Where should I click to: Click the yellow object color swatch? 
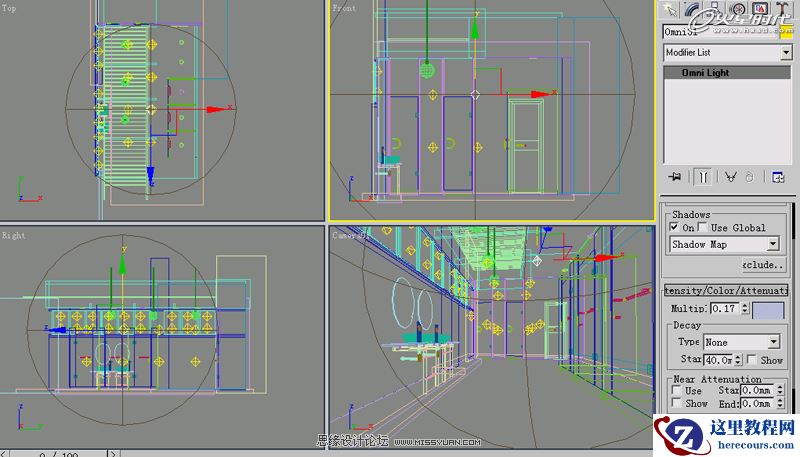[x=786, y=32]
